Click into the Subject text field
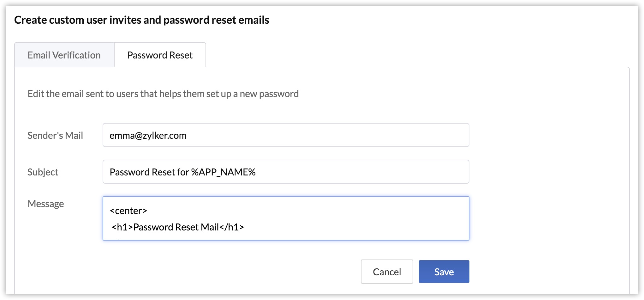644x300 pixels. (x=347, y=172)
